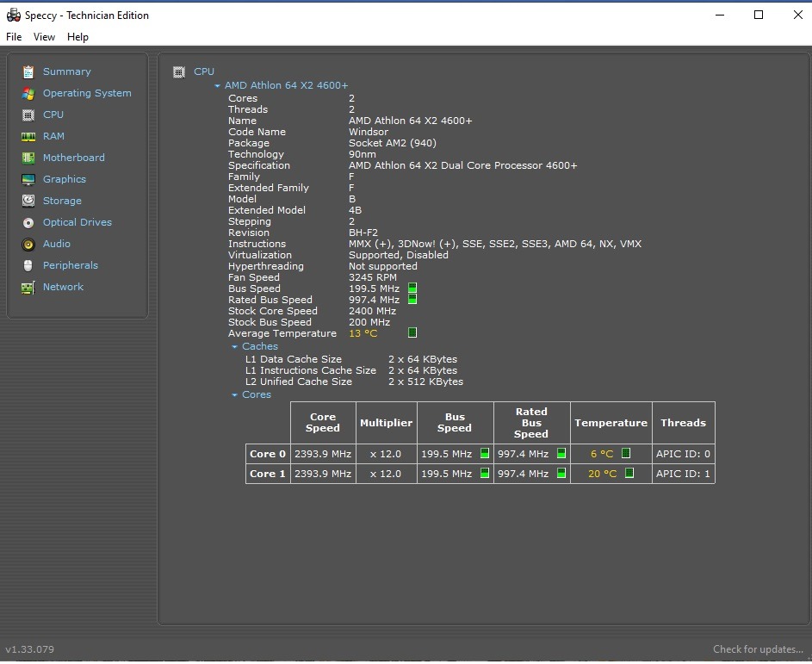Click Core 0 Bus Speed graph icon
The image size is (812, 664).
[485, 453]
